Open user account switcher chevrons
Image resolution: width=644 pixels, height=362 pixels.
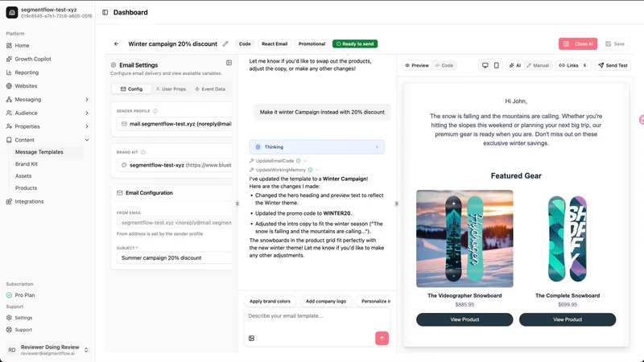86,350
